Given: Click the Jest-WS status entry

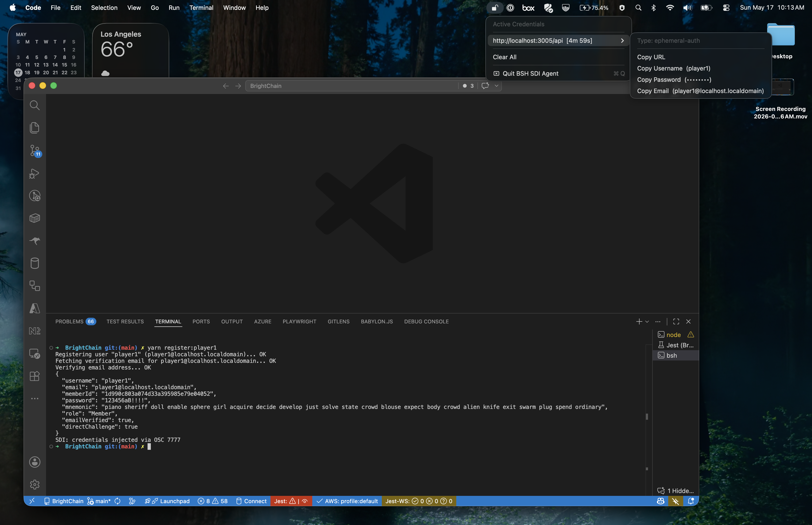Looking at the screenshot, I should click(418, 501).
